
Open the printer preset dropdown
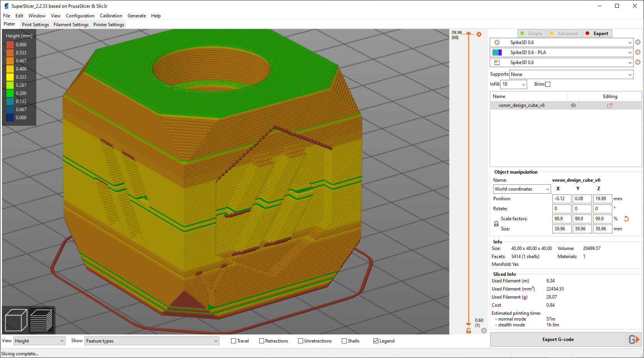[x=561, y=62]
